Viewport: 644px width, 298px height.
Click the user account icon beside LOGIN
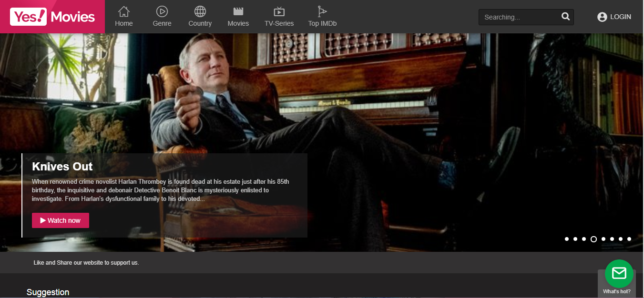(602, 17)
